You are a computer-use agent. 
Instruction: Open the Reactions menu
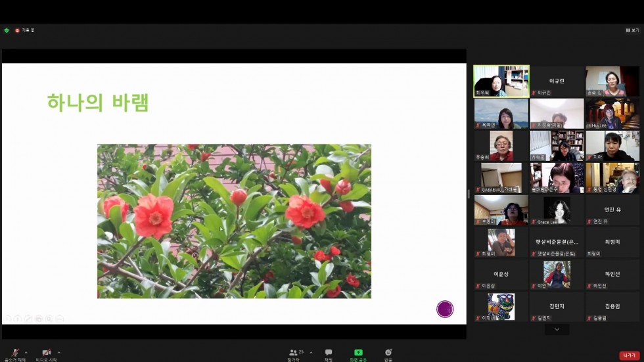tap(388, 353)
